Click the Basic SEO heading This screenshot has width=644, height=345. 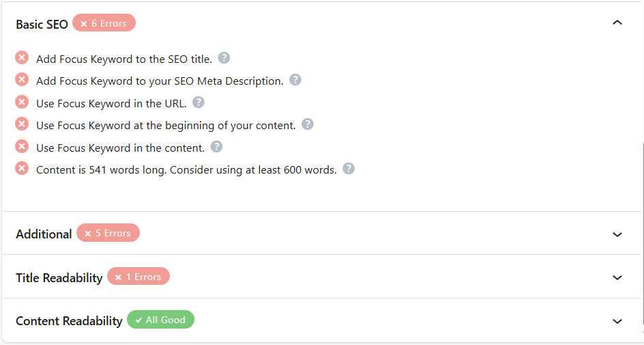click(42, 24)
